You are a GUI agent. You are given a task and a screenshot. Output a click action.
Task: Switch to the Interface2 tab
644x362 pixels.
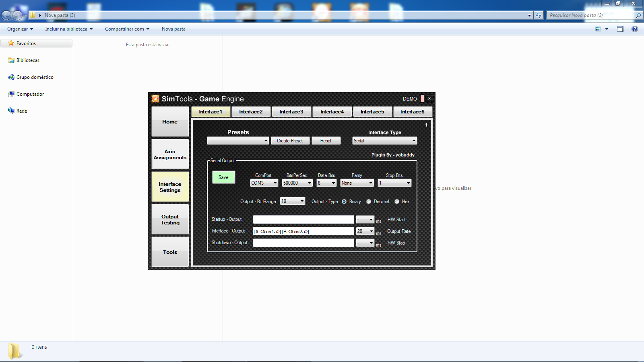point(251,112)
